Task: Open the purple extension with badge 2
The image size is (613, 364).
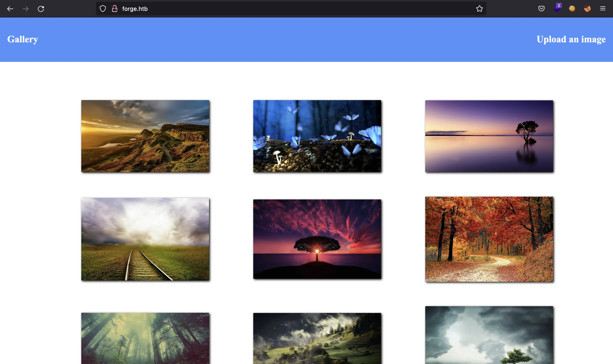Action: pyautogui.click(x=557, y=8)
